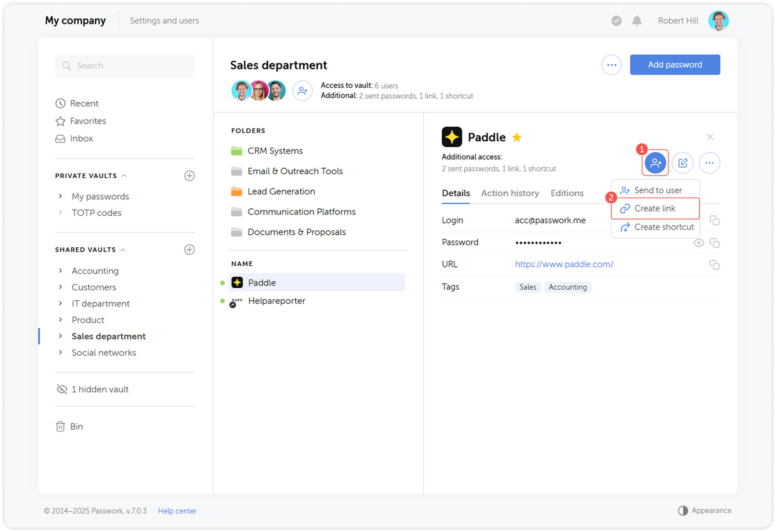
Task: Add a new shared vault with plus icon
Action: tap(189, 250)
